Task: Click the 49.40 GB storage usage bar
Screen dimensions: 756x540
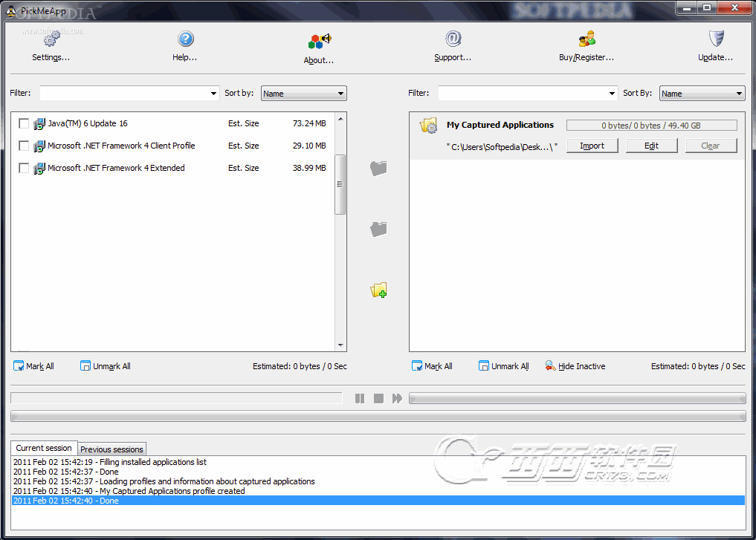Action: [651, 126]
